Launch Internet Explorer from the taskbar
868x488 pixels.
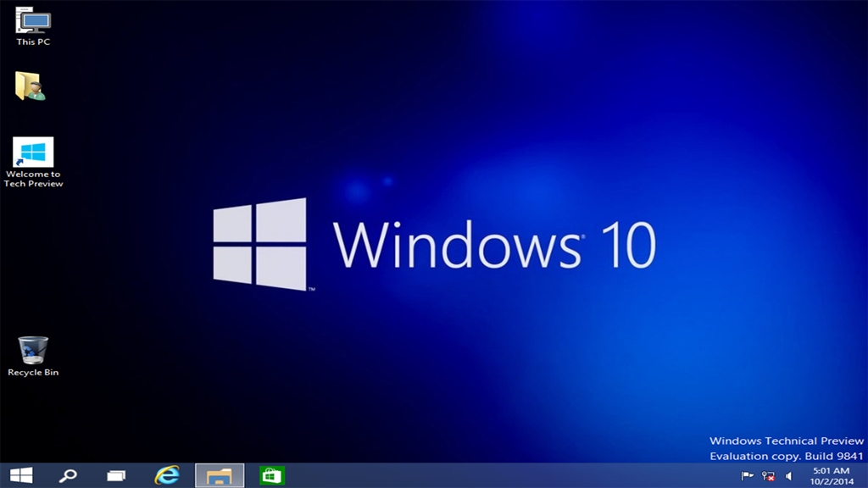167,475
